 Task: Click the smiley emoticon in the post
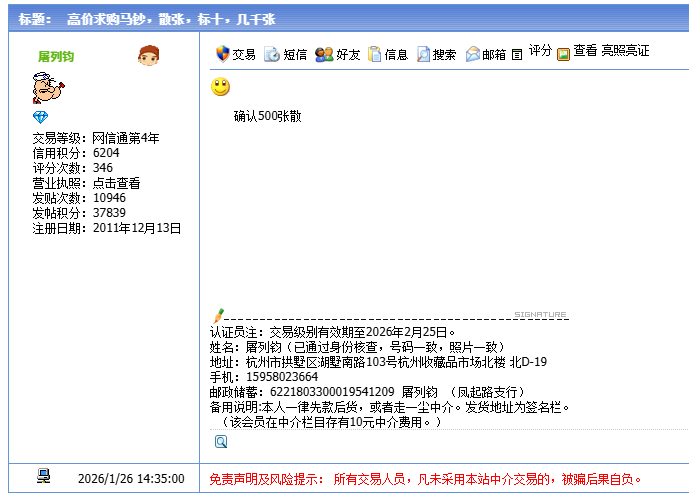pyautogui.click(x=220, y=87)
